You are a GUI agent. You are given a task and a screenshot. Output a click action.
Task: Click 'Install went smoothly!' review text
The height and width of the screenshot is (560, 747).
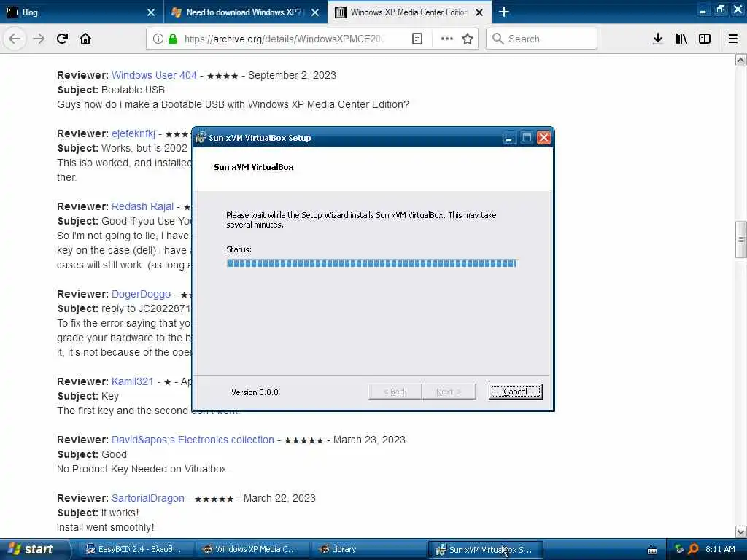[105, 527]
